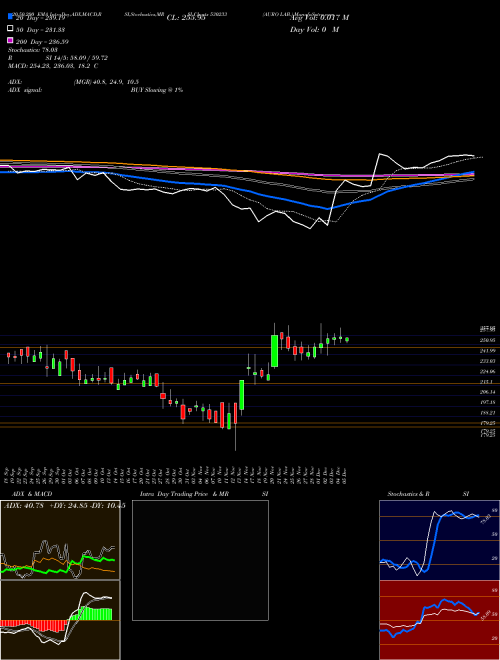Click the 'ADX: 40.78 +DY: 24.85 -DY: 10.45' readout

tap(64, 506)
